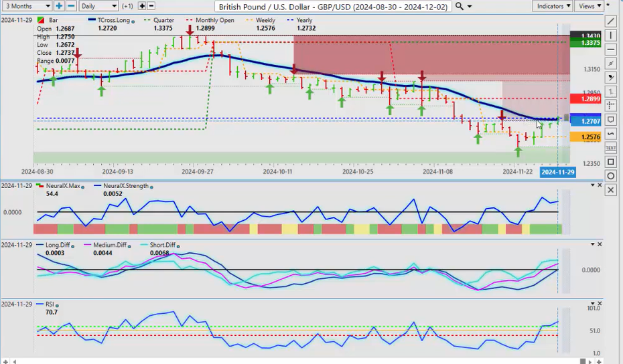Click the Long.Diff settings dot

coord(72,246)
